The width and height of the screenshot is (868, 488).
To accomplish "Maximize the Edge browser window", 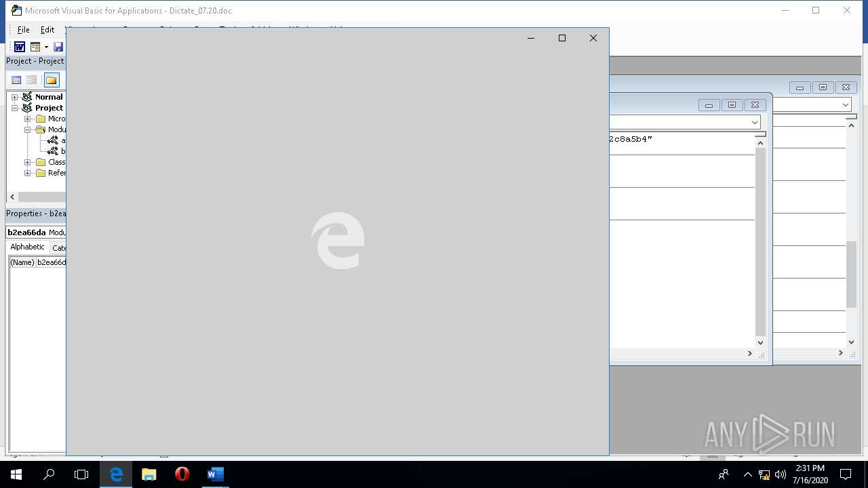I will tap(562, 38).
